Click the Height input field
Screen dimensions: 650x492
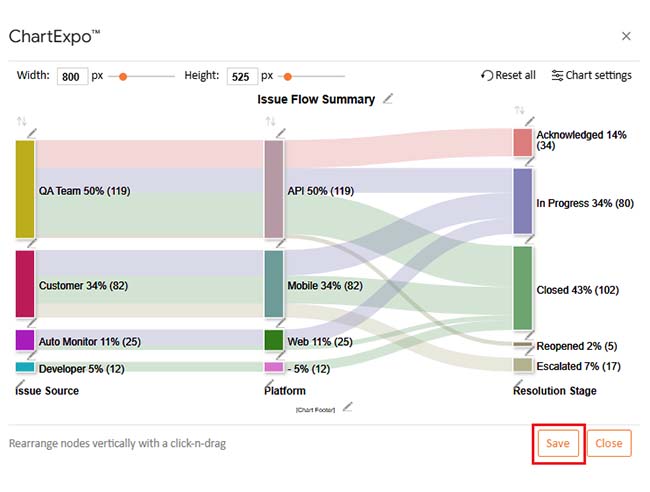(241, 76)
